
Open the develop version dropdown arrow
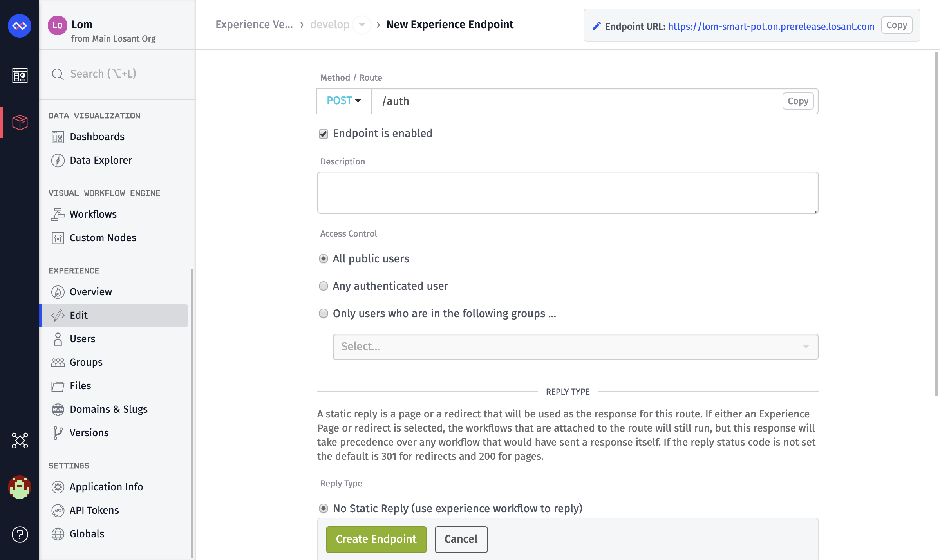pos(362,25)
